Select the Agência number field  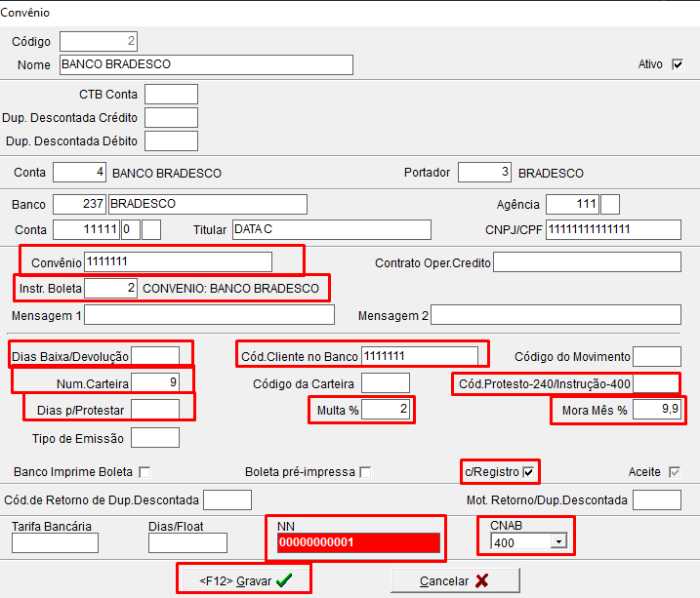(x=572, y=204)
